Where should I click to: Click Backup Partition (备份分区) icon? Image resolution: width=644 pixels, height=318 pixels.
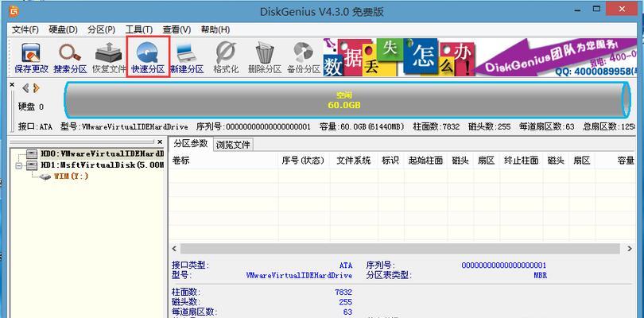click(x=304, y=58)
